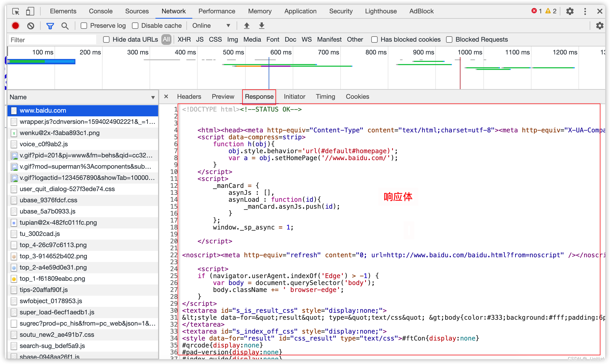The image size is (610, 364).
Task: Close the DevTools panel
Action: pyautogui.click(x=600, y=11)
